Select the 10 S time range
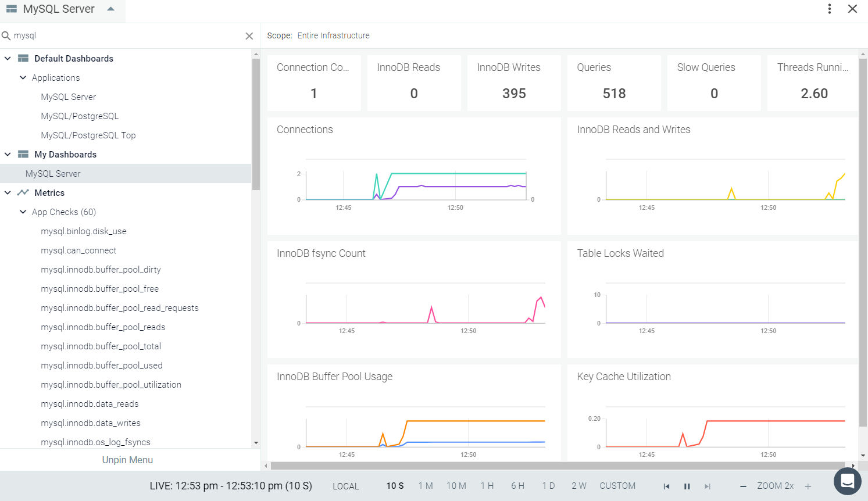868x501 pixels. [x=395, y=486]
